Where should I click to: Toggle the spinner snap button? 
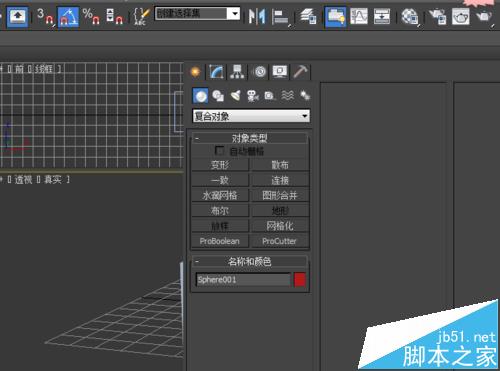pos(114,17)
